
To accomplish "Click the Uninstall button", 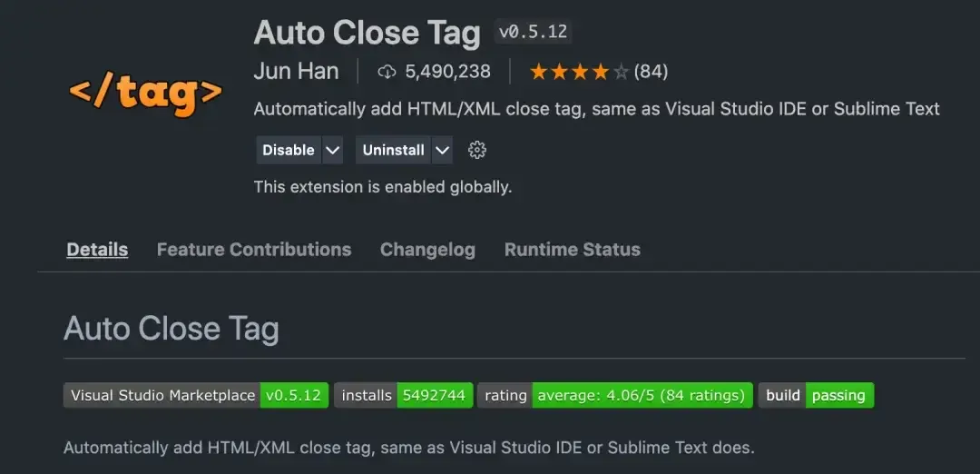I will [x=393, y=150].
